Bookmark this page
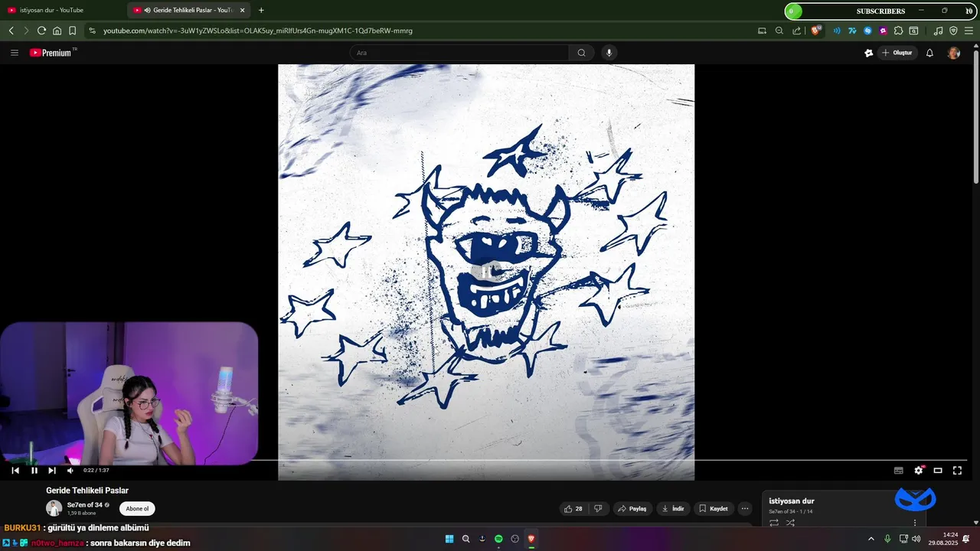Screen dimensions: 980x551 pos(72,31)
